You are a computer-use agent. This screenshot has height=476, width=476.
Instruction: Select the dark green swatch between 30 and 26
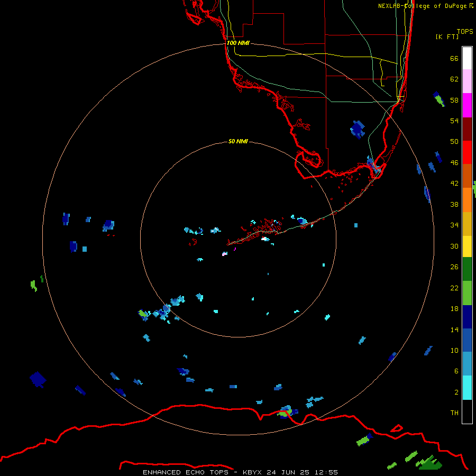(467, 269)
